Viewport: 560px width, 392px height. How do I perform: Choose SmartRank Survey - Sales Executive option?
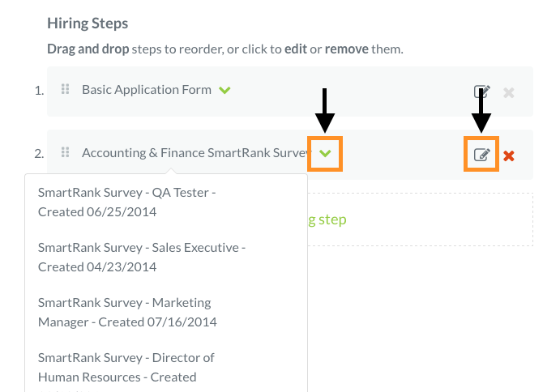[x=142, y=257]
